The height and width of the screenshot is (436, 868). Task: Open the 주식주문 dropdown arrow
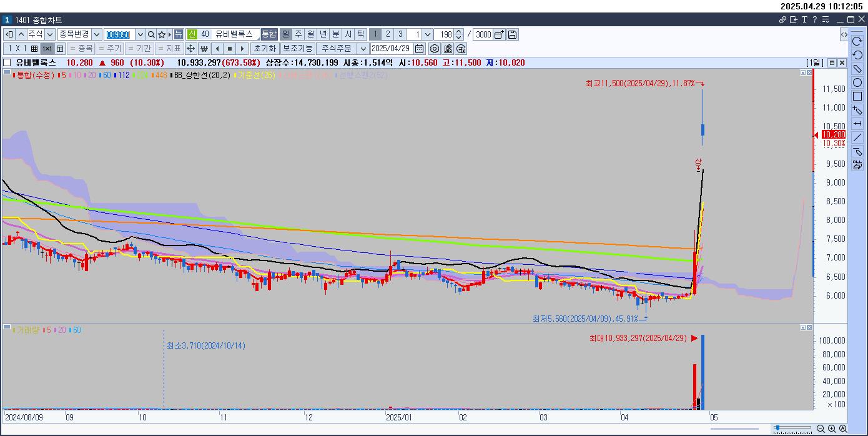pyautogui.click(x=363, y=49)
